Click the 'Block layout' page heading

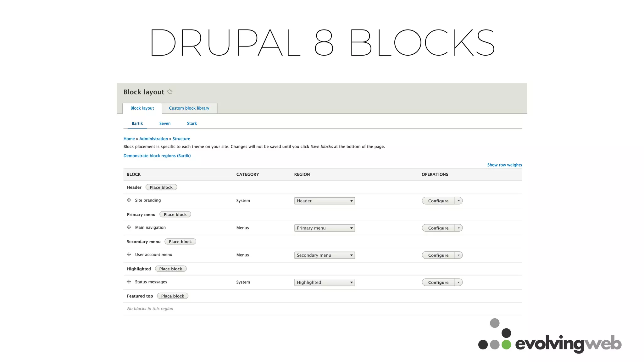coord(144,92)
